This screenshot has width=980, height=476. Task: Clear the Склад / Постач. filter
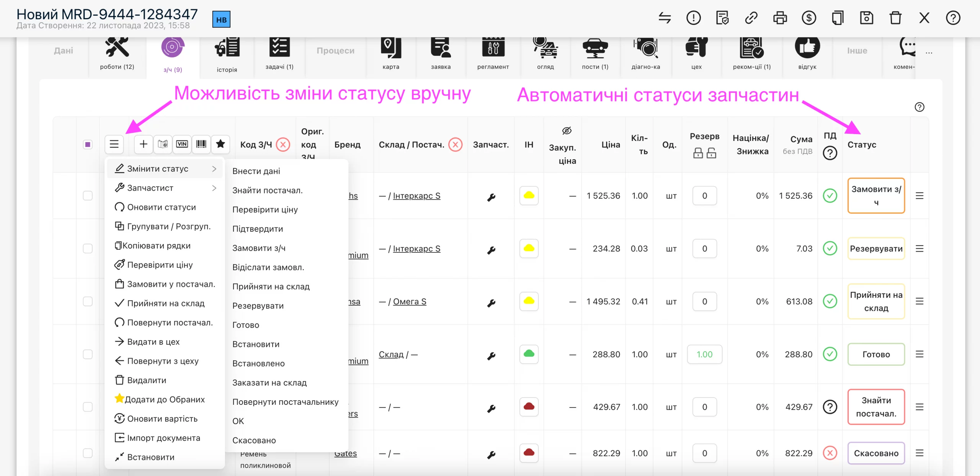(x=456, y=144)
